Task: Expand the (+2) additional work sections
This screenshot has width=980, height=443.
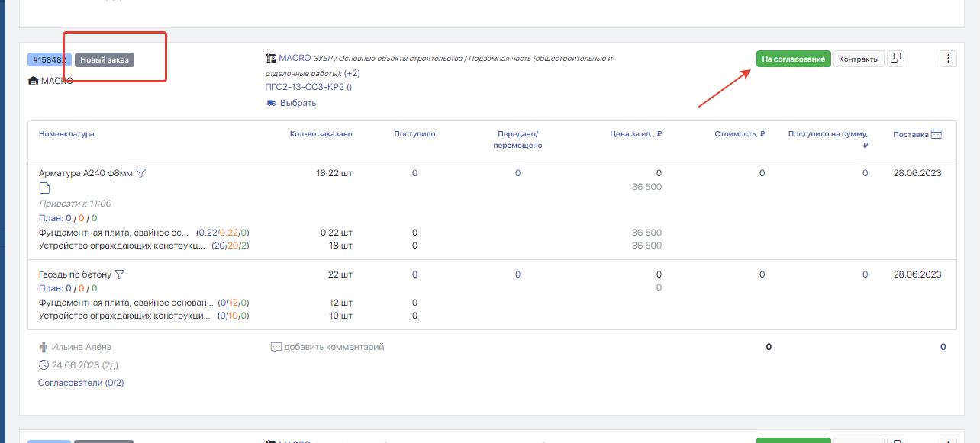Action: [x=352, y=73]
